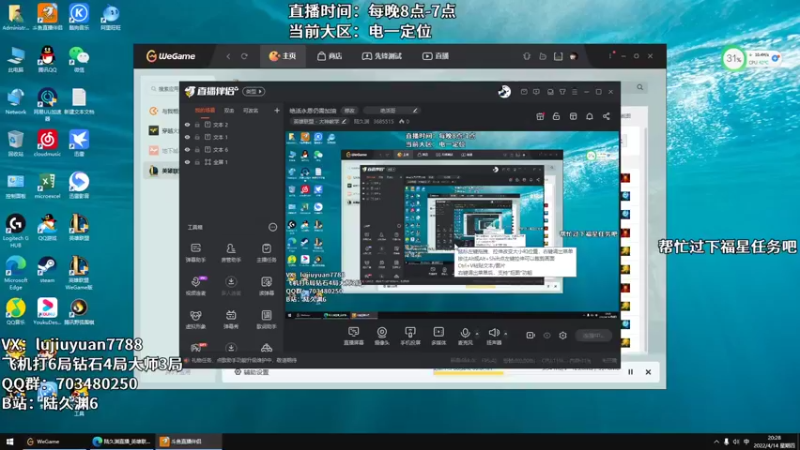Image resolution: width=800 pixels, height=450 pixels.
Task: Start recording with the camcorder icon
Action: click(531, 335)
